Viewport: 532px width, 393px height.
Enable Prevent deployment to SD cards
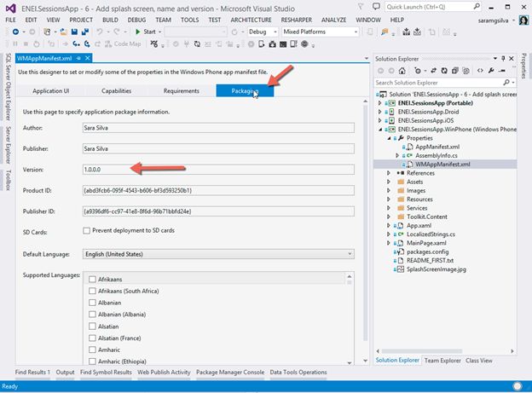pos(87,230)
